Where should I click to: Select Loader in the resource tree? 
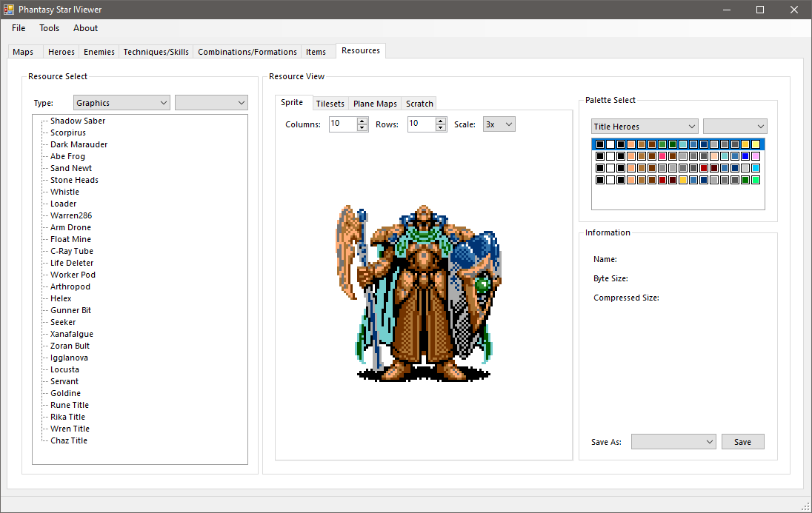pos(63,204)
